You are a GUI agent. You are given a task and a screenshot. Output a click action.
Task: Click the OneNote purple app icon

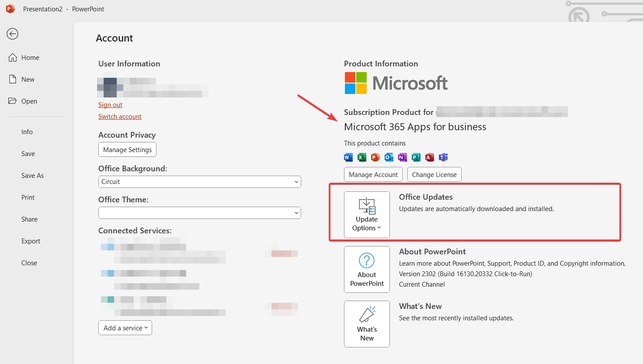403,157
